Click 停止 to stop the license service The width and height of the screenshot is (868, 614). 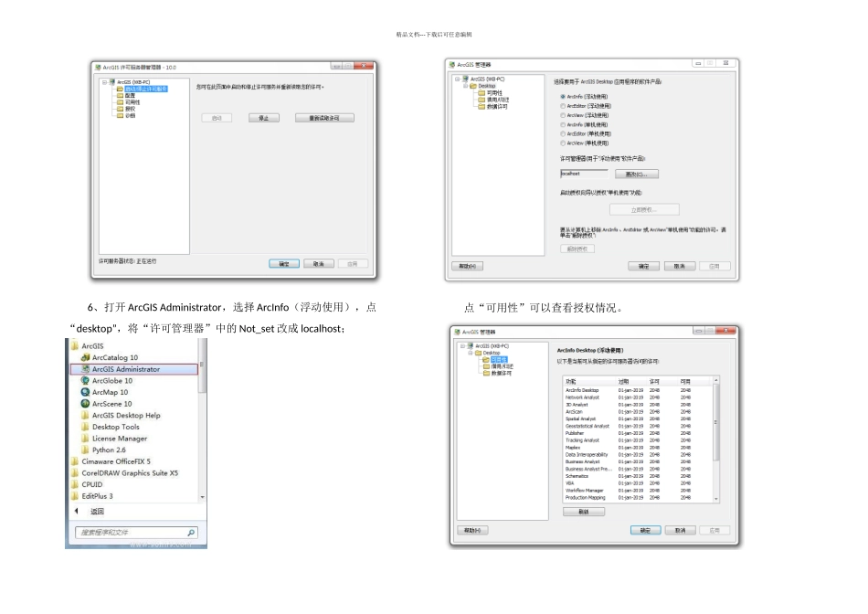point(264,118)
